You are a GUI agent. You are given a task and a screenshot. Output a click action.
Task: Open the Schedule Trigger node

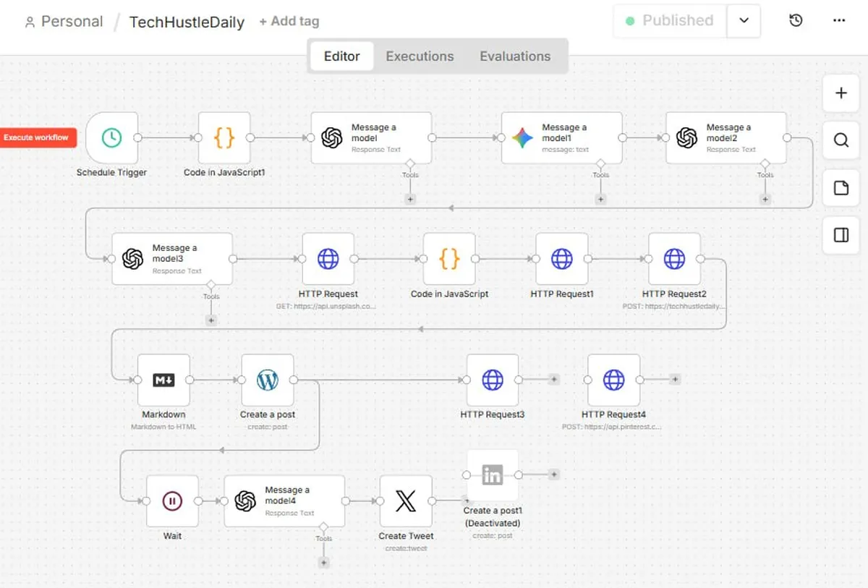(111, 137)
